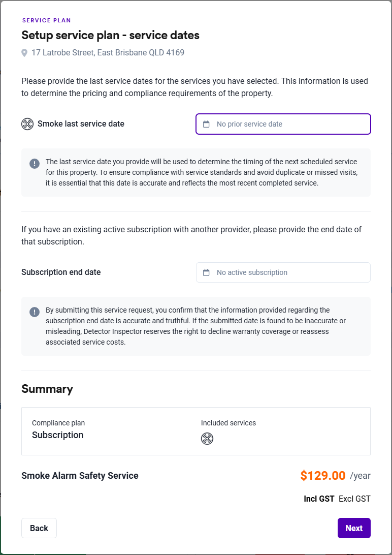Open the "No active subscription" date picker
392x555 pixels.
tap(283, 272)
